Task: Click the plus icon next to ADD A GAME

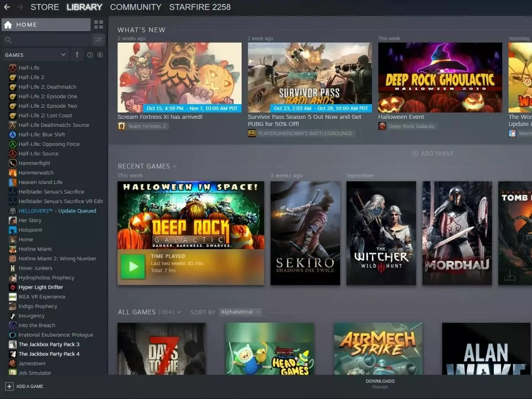Action: [x=10, y=386]
